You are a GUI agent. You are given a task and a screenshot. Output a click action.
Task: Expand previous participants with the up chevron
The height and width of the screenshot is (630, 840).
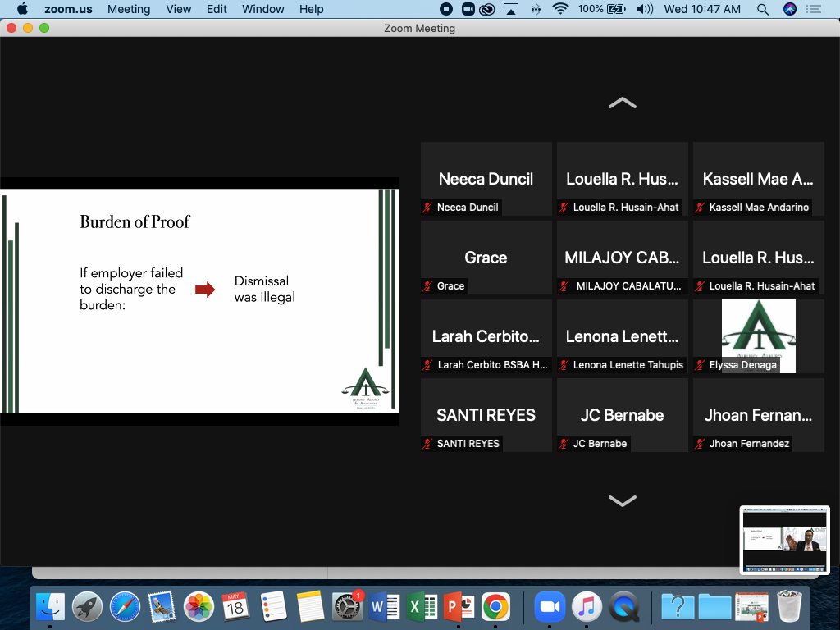[622, 102]
